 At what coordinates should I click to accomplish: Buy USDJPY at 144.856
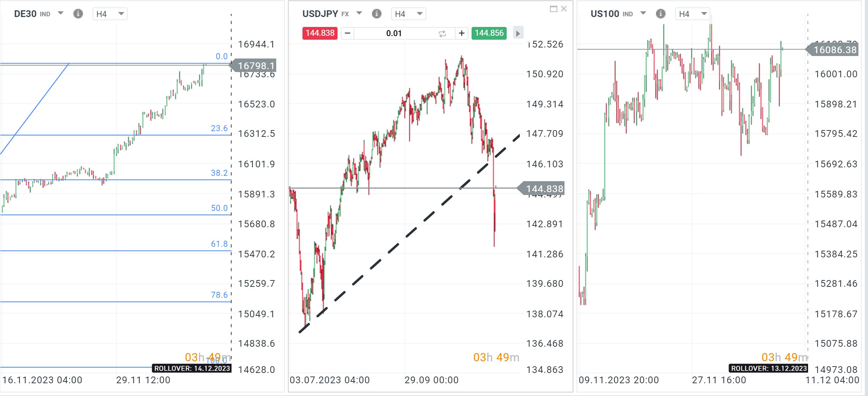[489, 33]
